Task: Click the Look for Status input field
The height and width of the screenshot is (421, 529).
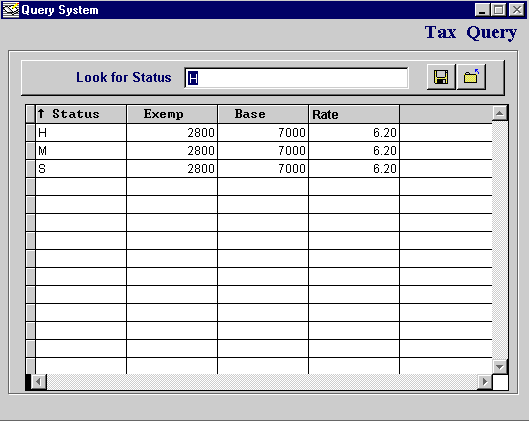Action: coord(296,78)
